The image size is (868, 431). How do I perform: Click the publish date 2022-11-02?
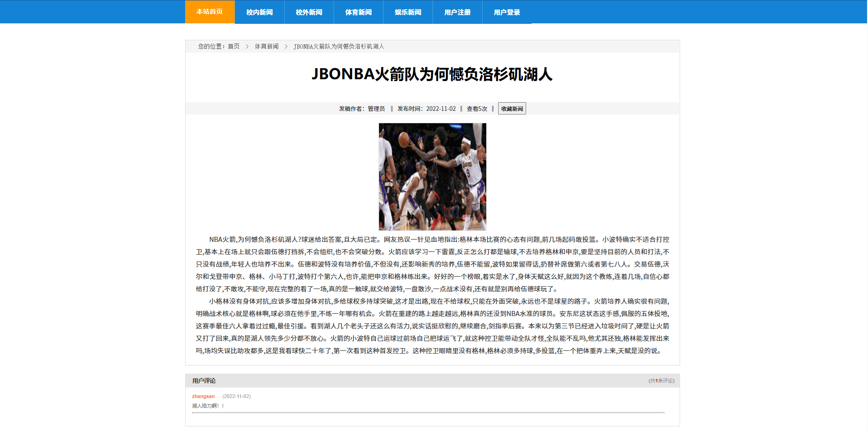coord(441,109)
